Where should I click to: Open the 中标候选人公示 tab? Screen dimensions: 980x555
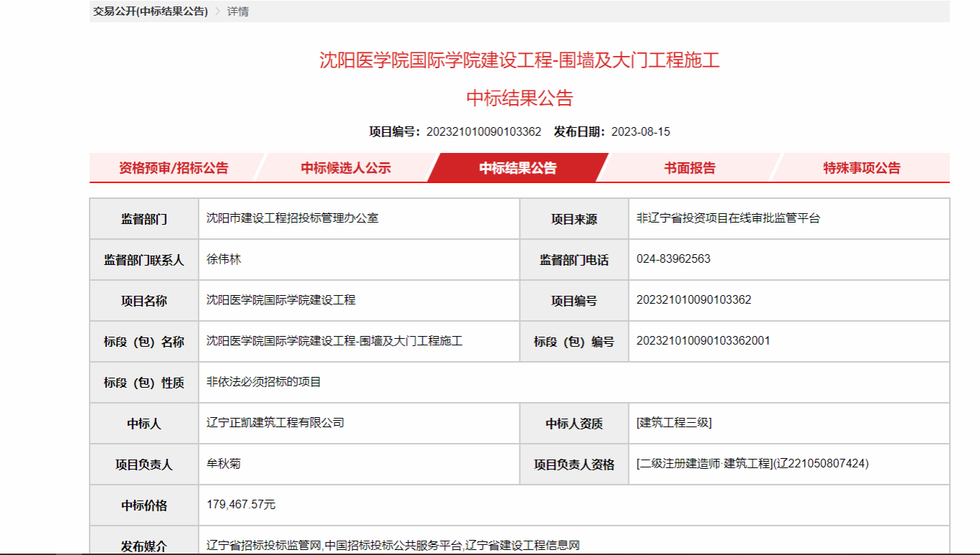coord(346,168)
